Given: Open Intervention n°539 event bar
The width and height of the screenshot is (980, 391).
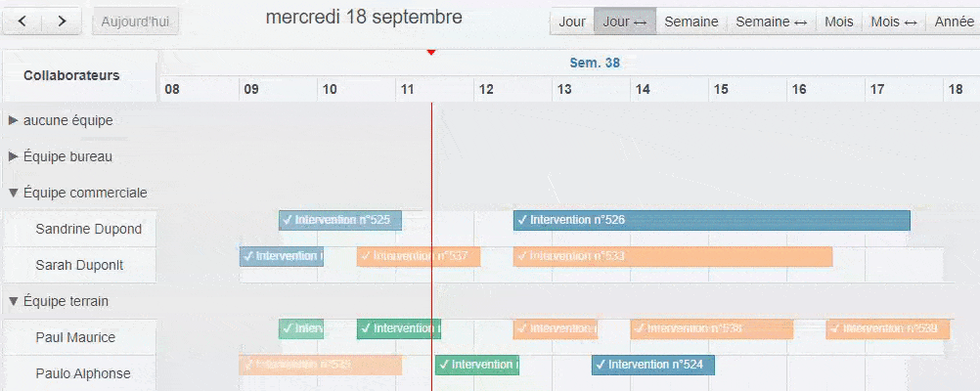Looking at the screenshot, I should point(888,329).
